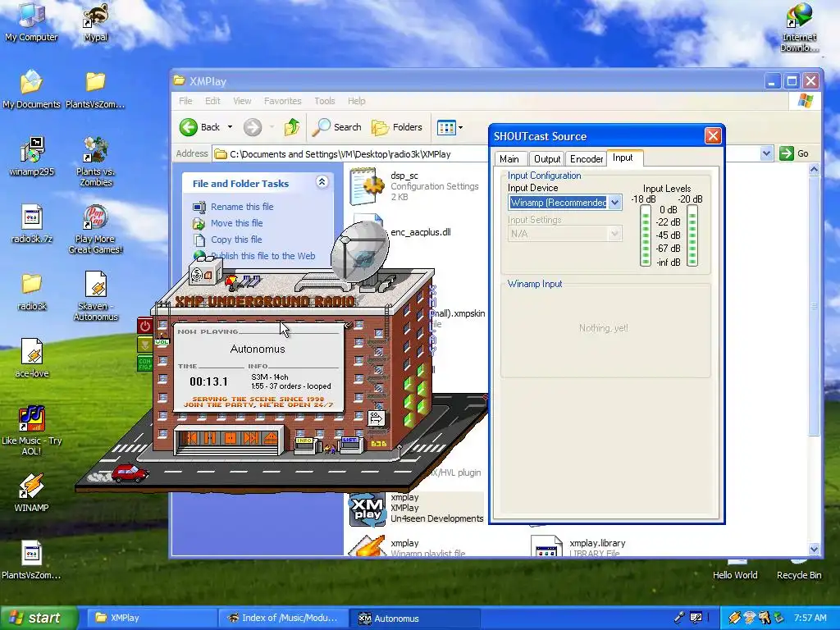Click the Forward toolbar button
840x630 pixels.
point(253,127)
